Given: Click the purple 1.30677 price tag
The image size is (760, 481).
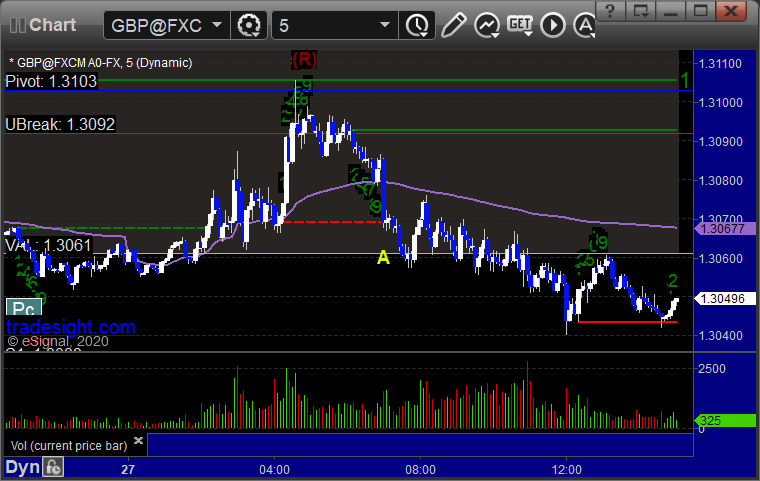Looking at the screenshot, I should (725, 228).
